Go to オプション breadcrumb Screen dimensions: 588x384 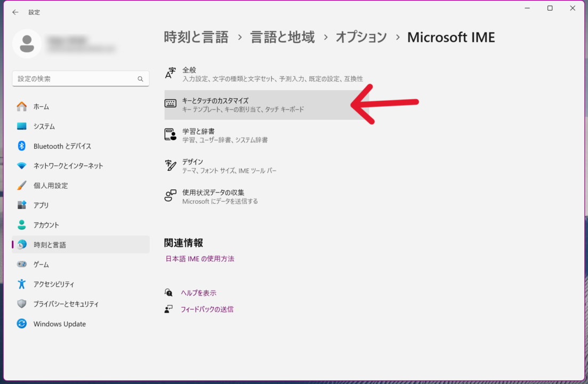point(361,37)
